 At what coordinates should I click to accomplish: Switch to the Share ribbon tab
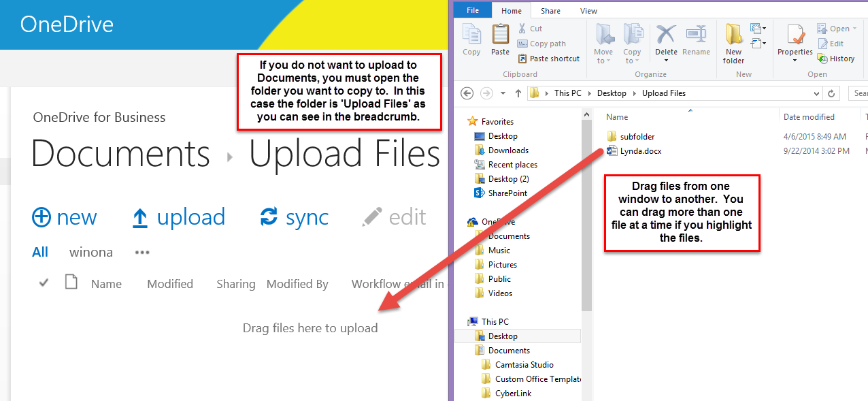click(550, 11)
